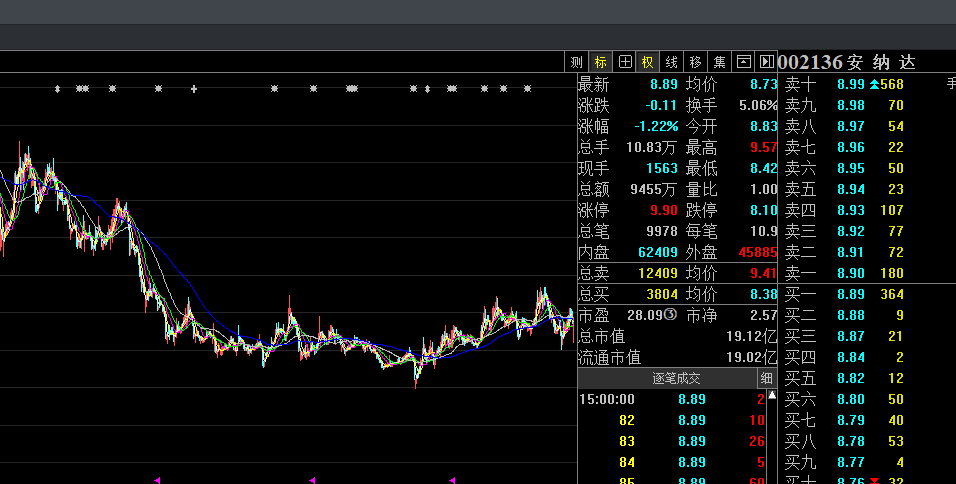This screenshot has height=484, width=956.
Task: Click the window panel icon in toolbar
Action: [x=743, y=62]
